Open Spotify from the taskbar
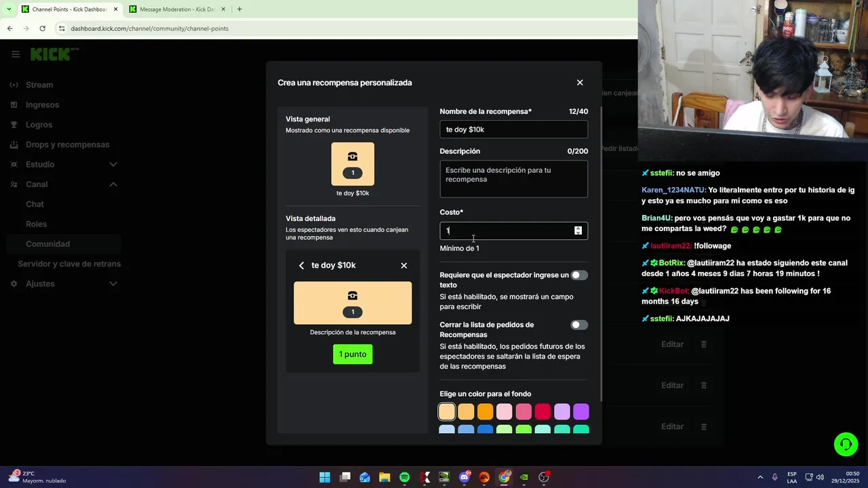 coord(405,477)
